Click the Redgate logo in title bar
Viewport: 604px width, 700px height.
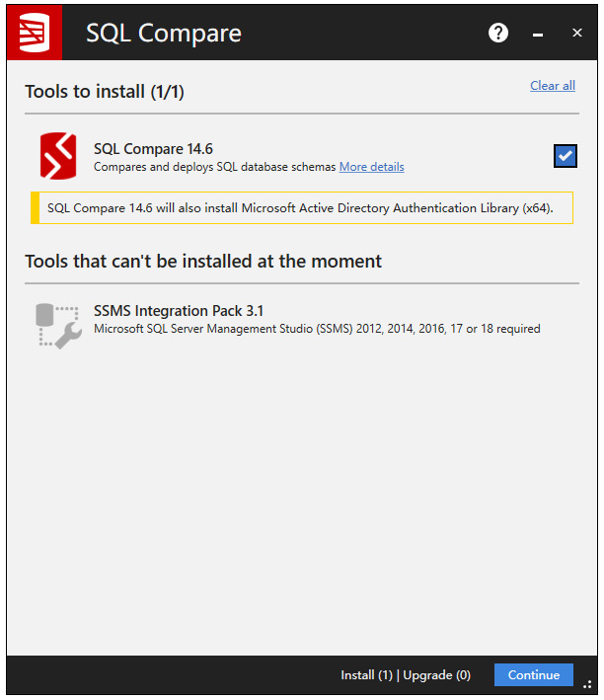(x=35, y=34)
